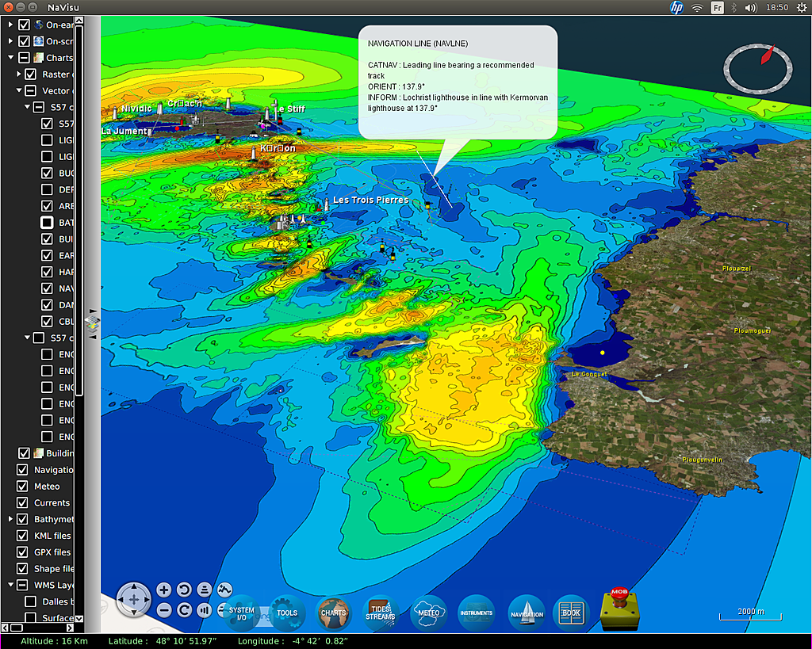Tilt view down with pitch control

(204, 610)
